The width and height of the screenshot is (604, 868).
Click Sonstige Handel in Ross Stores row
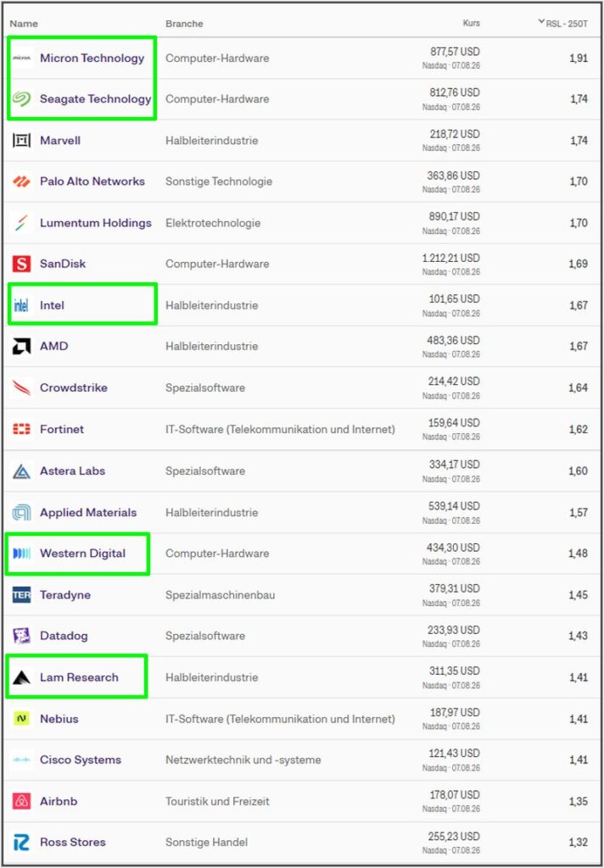click(206, 843)
